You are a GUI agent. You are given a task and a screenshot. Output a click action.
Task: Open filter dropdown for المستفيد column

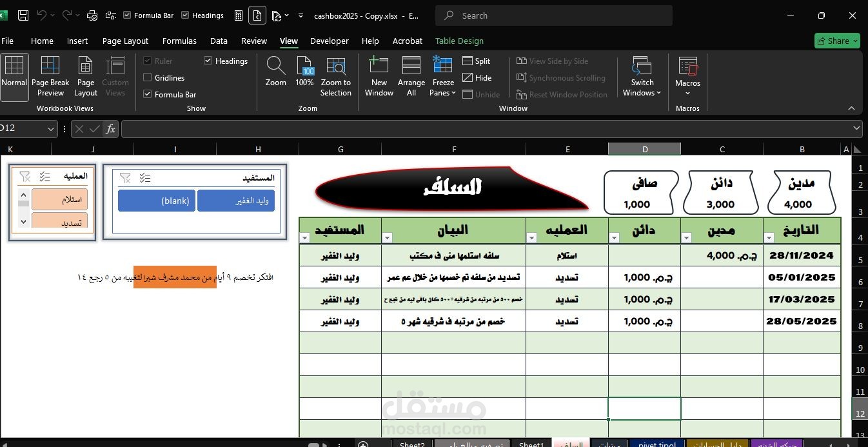click(x=305, y=237)
